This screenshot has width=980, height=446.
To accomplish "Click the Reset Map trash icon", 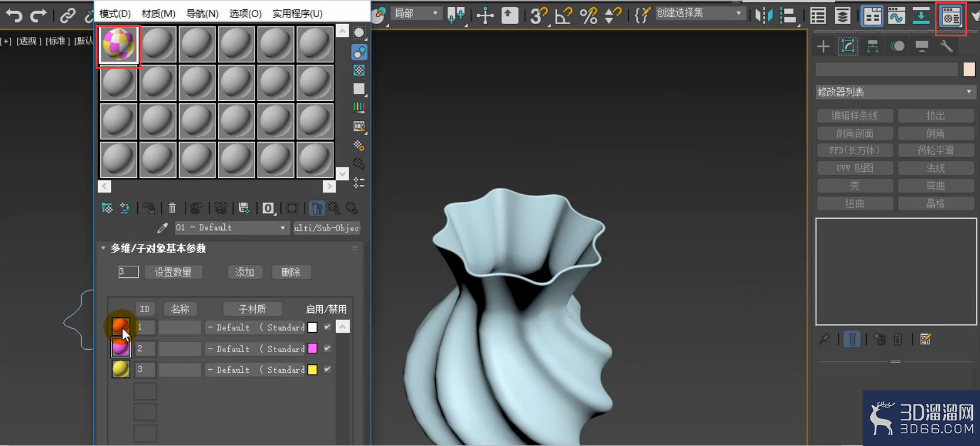I will (x=172, y=208).
